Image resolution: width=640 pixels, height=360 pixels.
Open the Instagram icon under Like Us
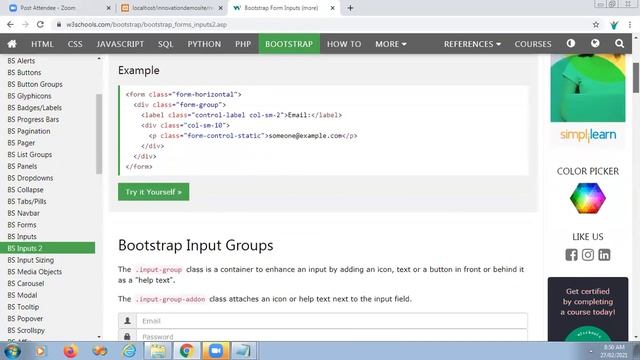(x=588, y=255)
